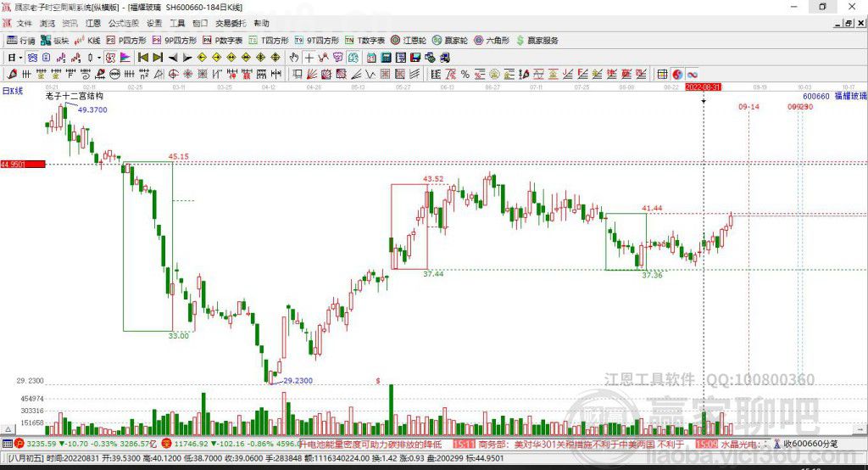868x470 pixels.
Task: Select the circle crosshair drawing tool
Action: coord(173,75)
